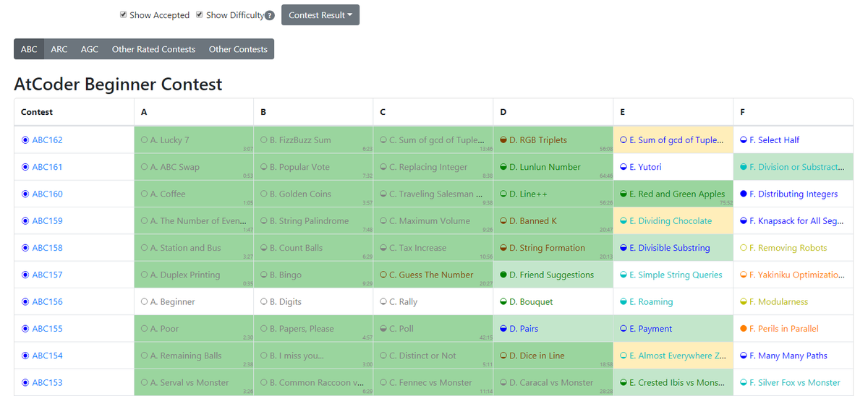Open problem B. Golden Coins

click(300, 194)
